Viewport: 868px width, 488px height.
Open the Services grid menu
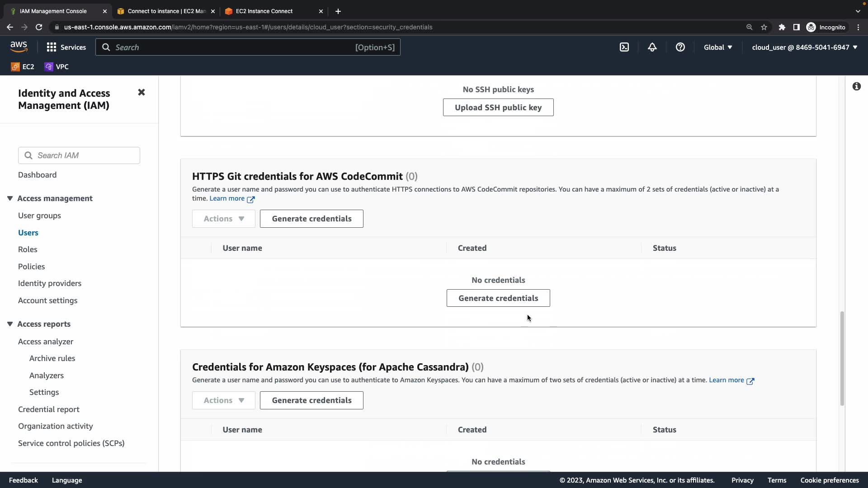pyautogui.click(x=52, y=47)
